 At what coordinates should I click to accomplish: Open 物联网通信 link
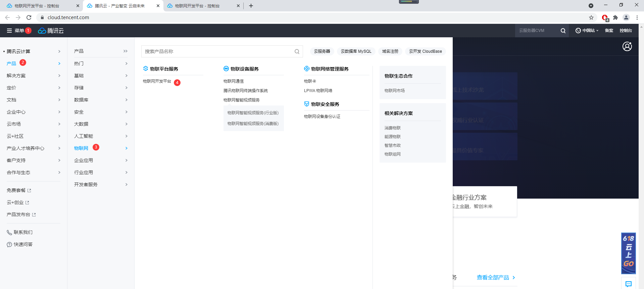pos(234,81)
